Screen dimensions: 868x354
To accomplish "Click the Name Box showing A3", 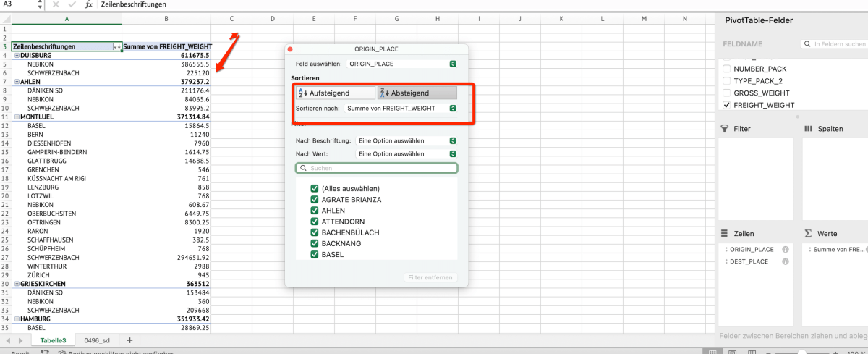I will click(x=18, y=4).
